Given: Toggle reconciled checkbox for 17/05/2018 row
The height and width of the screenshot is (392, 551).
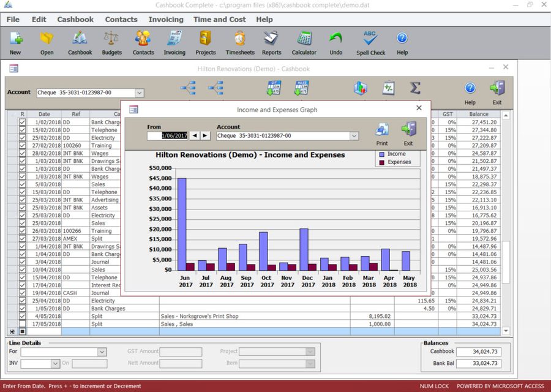Looking at the screenshot, I should click(x=22, y=324).
